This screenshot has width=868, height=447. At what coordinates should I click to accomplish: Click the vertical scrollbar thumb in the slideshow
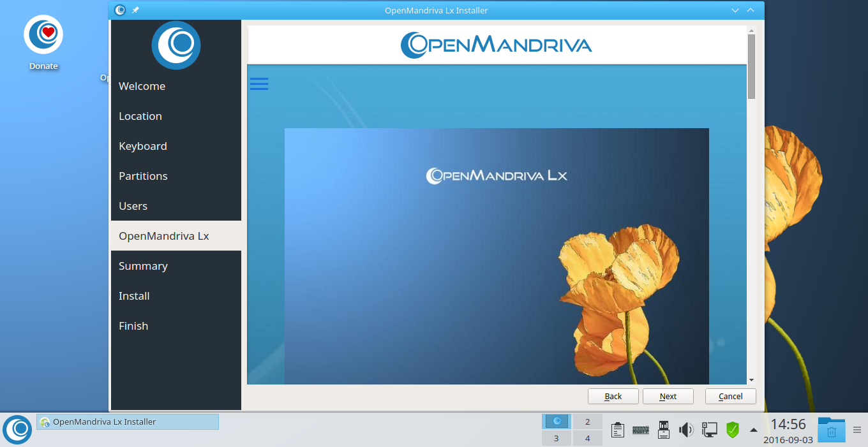[751, 66]
